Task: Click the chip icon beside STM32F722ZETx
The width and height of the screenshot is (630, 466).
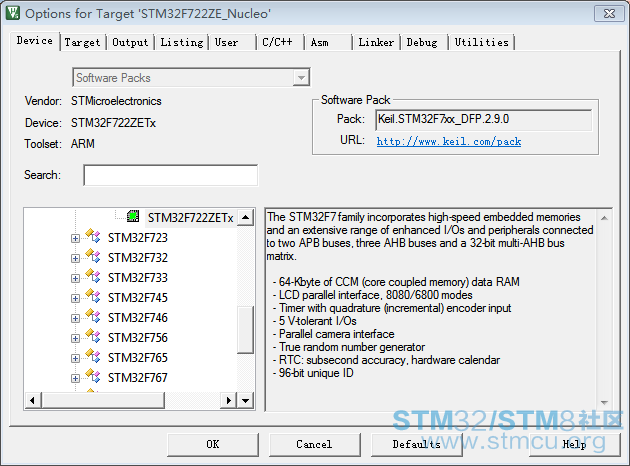Action: coord(133,217)
